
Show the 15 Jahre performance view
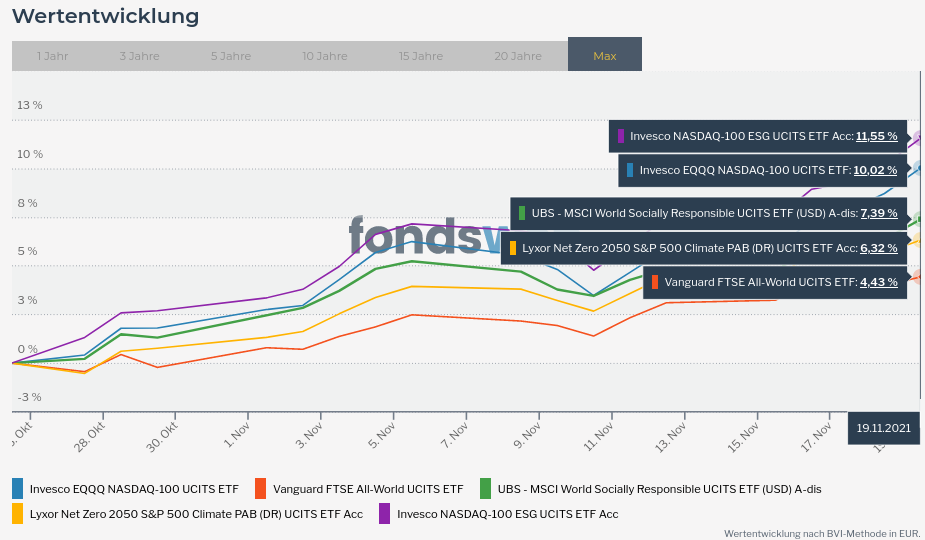click(x=420, y=56)
